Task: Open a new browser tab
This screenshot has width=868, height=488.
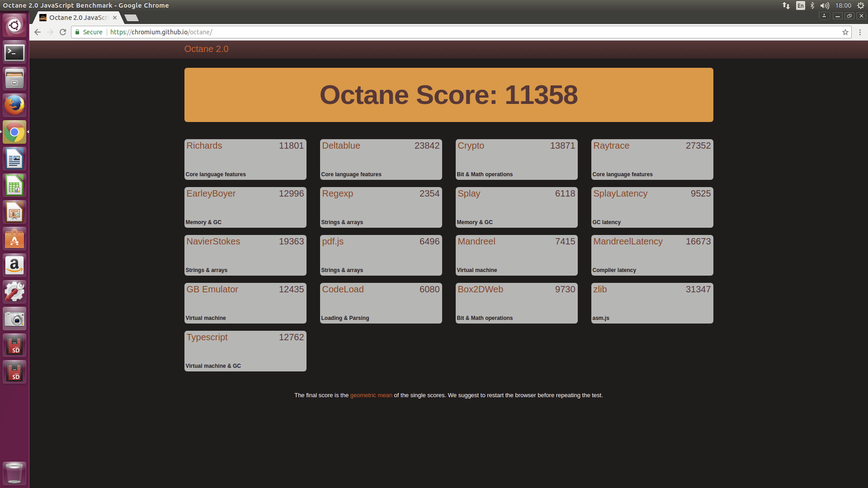Action: point(132,18)
